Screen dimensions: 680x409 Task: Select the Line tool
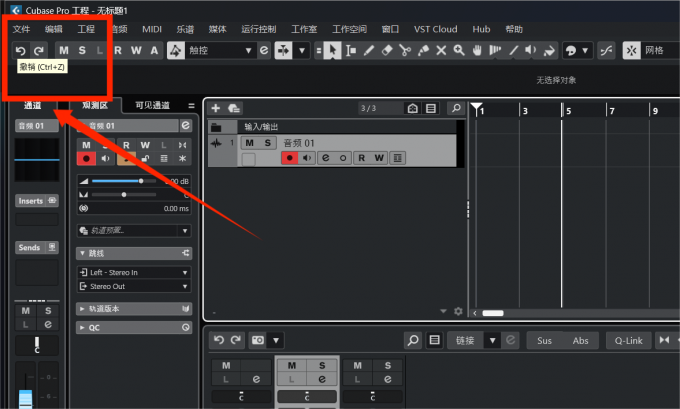tap(513, 50)
